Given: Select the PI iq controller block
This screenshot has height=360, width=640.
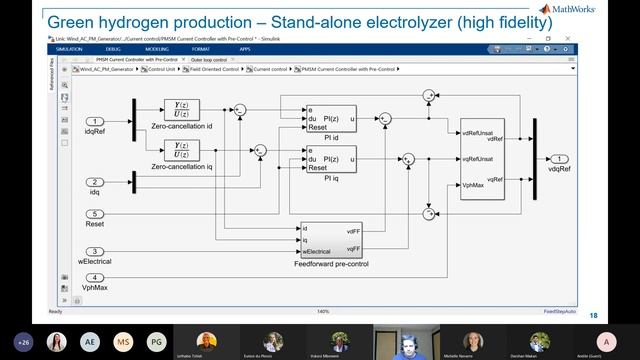Looking at the screenshot, I should pyautogui.click(x=331, y=159).
